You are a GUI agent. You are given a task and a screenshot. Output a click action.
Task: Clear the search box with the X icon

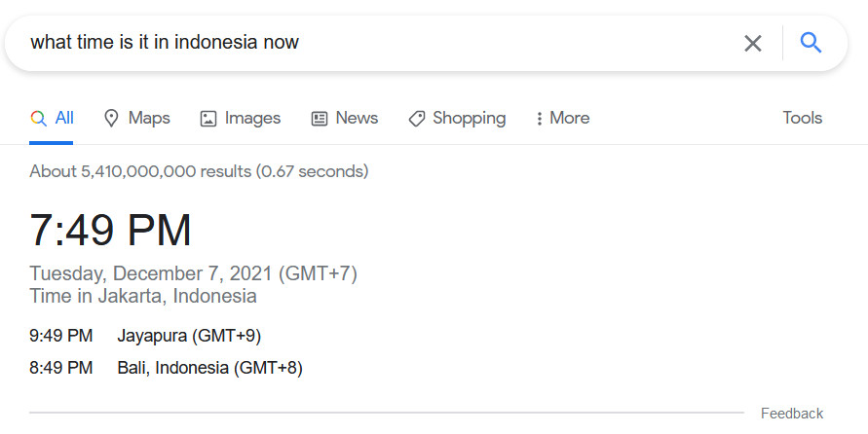tap(753, 43)
